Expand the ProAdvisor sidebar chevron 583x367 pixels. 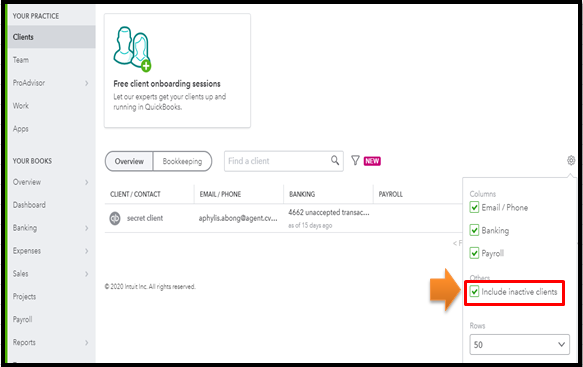point(87,83)
